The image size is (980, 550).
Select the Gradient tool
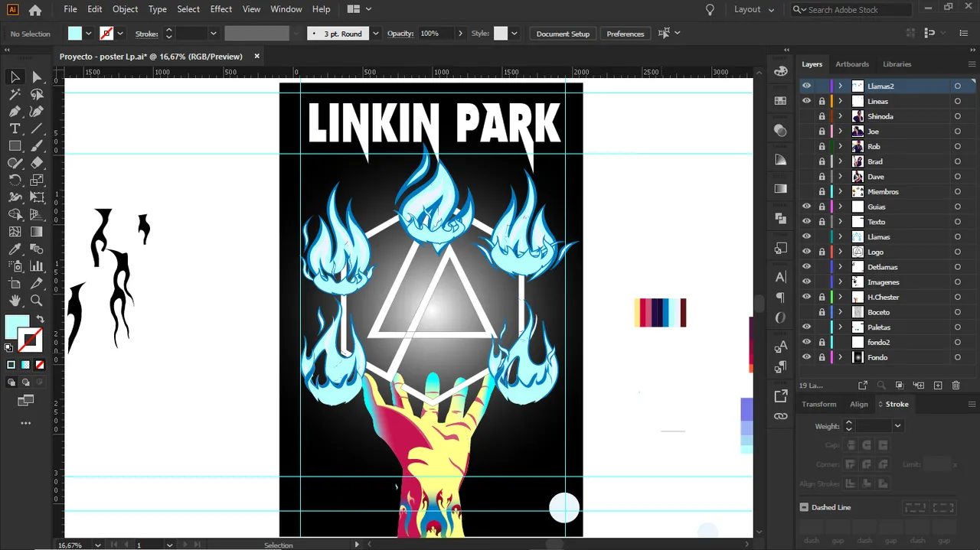37,232
